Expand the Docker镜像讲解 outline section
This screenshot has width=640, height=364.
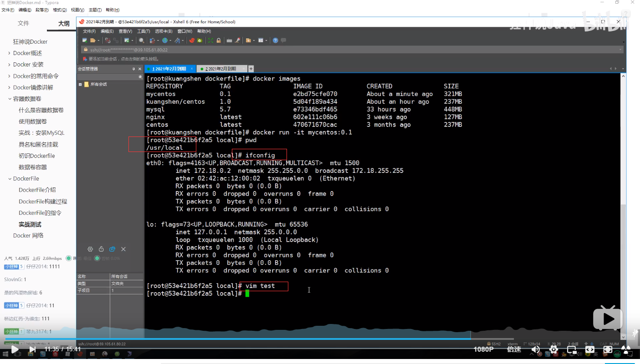(9, 87)
